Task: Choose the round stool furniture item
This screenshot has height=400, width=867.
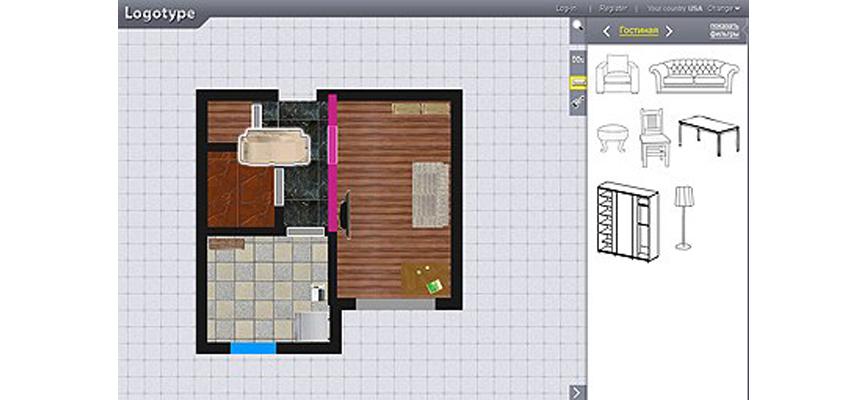Action: [611, 138]
